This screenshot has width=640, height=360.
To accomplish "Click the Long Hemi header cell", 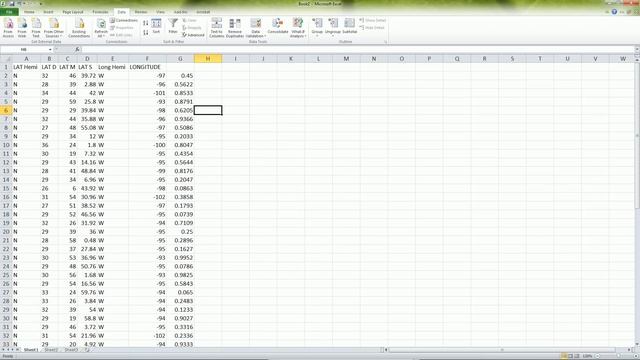I will pyautogui.click(x=112, y=67).
